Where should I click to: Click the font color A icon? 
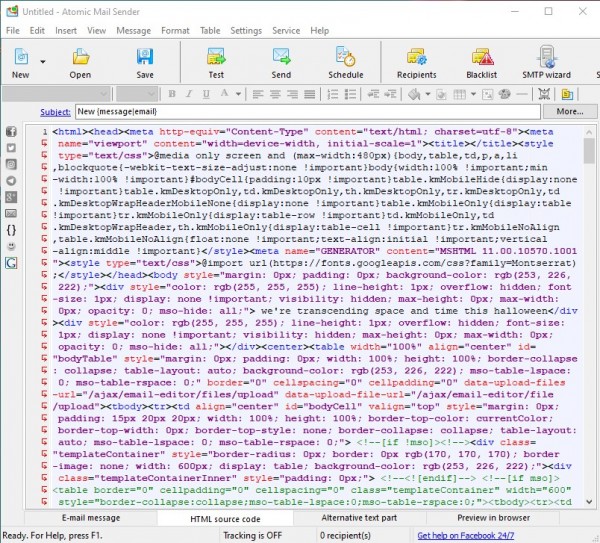224,94
